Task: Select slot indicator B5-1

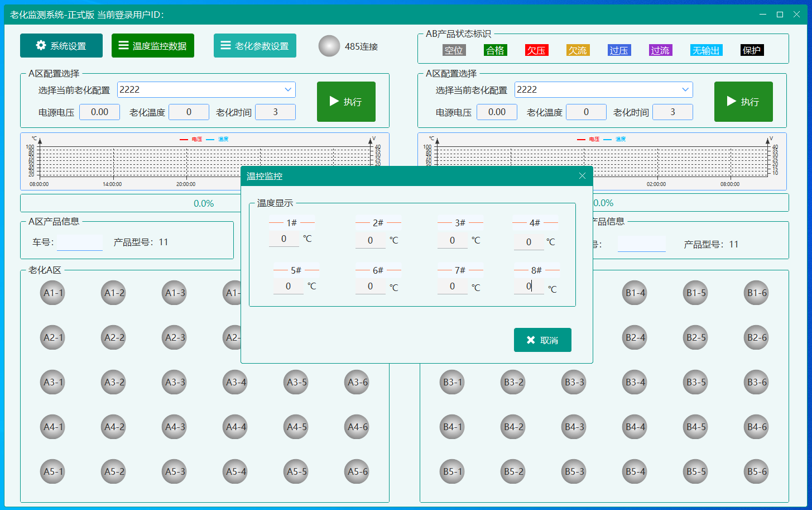Action: pos(452,471)
